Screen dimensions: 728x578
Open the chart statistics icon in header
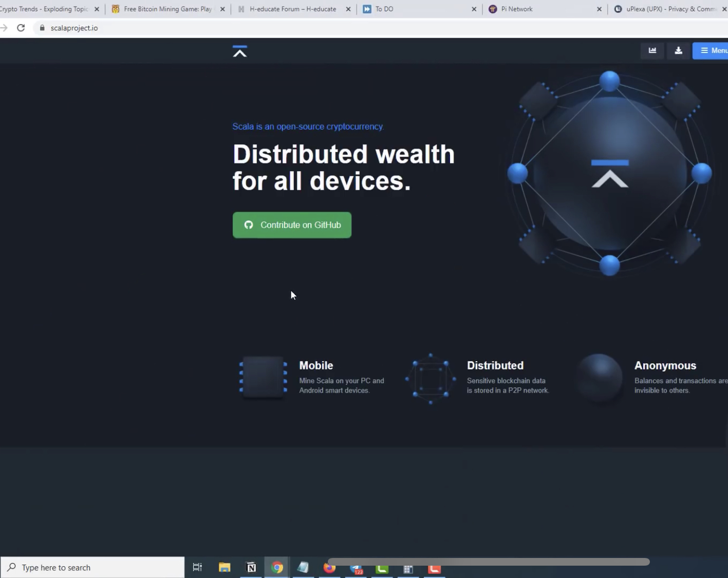click(x=652, y=50)
